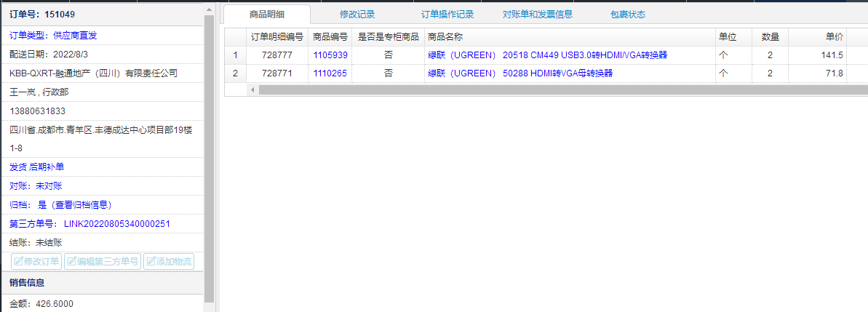Click the left panel vertical scrollbar
The image size is (868, 312).
point(209,158)
